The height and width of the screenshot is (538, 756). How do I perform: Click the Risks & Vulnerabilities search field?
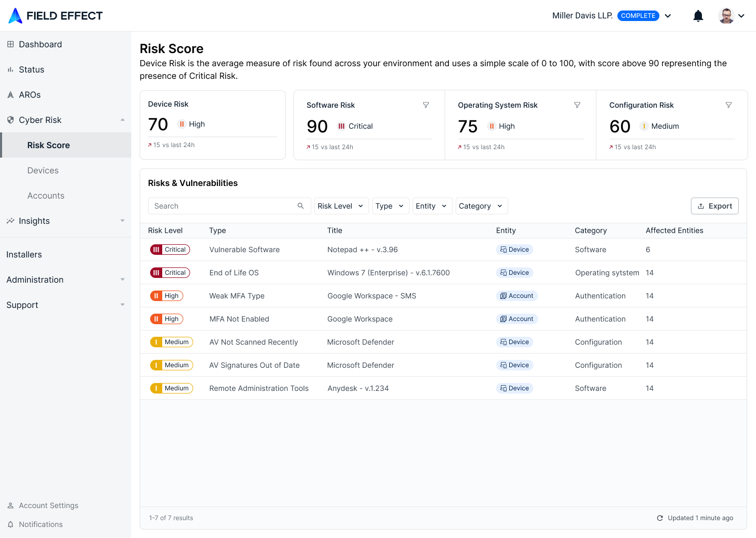(x=229, y=206)
